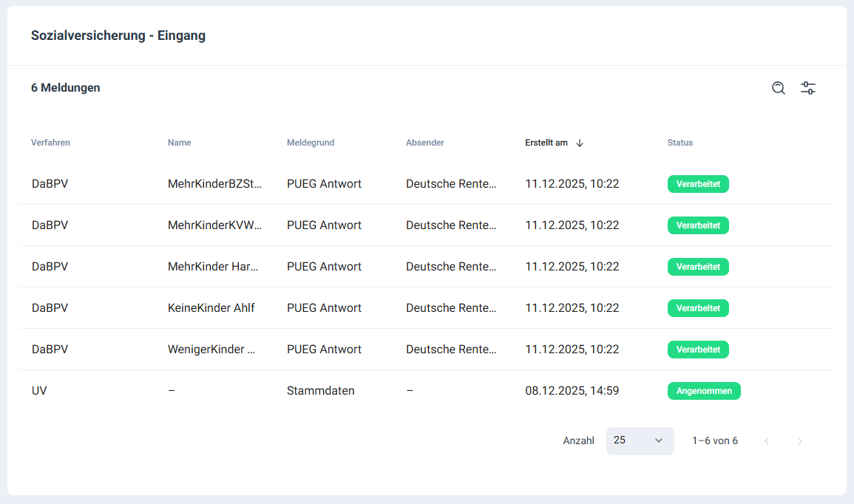Go to next page arrow
Image resolution: width=854 pixels, height=504 pixels.
799,441
